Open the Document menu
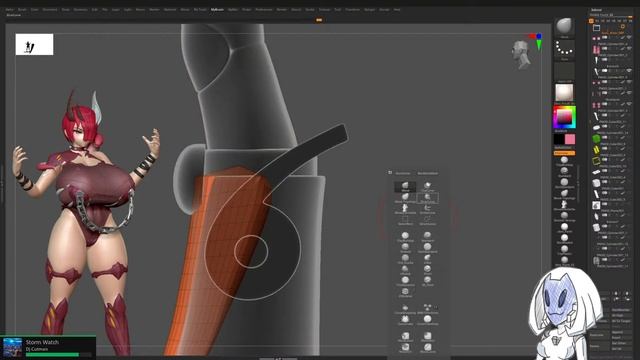Viewport: 640px width, 360px height. 50,9
